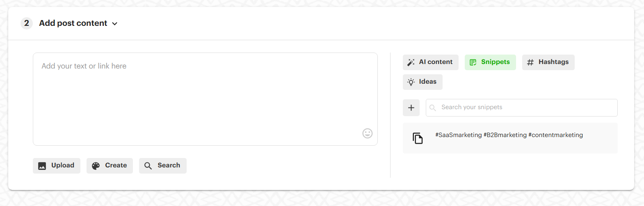This screenshot has height=206, width=644.
Task: Switch to the Snippets tab
Action: [490, 62]
